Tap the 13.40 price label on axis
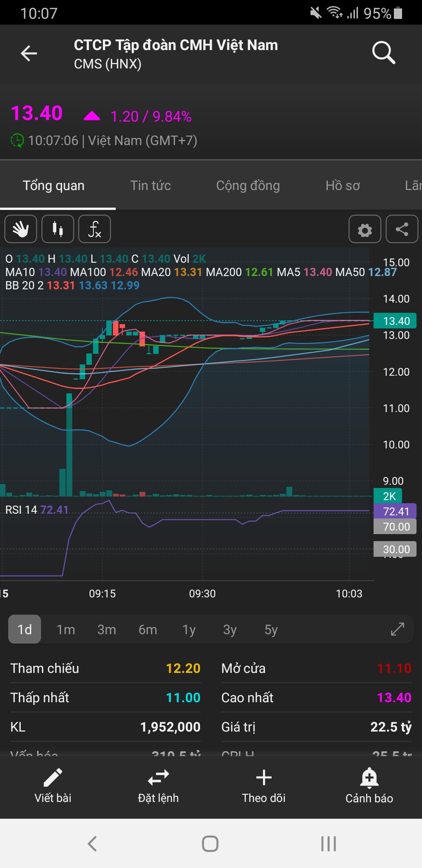 395,321
